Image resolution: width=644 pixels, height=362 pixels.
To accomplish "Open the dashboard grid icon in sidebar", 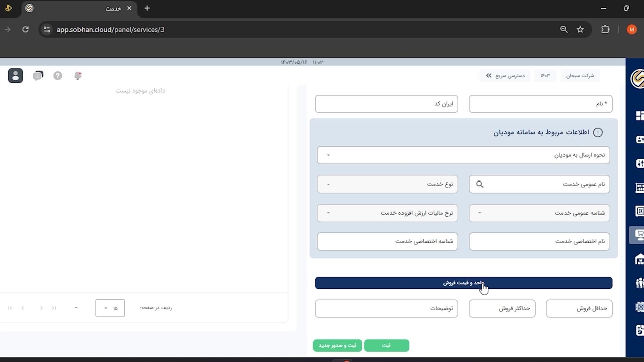I will [639, 116].
